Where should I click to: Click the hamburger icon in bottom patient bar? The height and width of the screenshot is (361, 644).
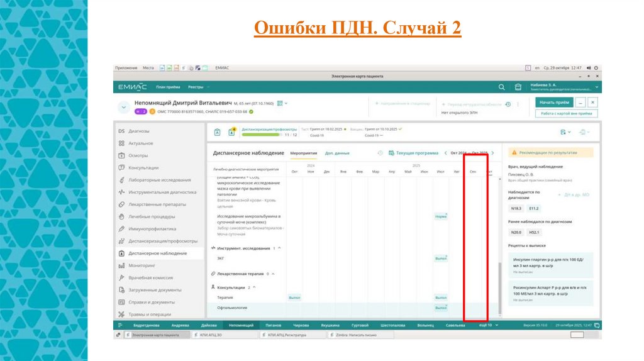[x=120, y=325]
